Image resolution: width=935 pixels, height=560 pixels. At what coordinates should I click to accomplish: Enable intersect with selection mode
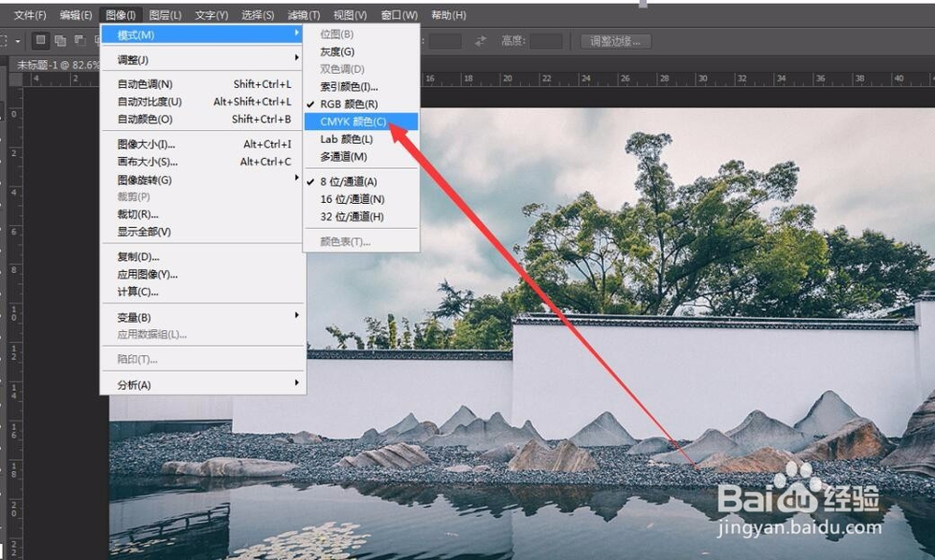pyautogui.click(x=98, y=40)
